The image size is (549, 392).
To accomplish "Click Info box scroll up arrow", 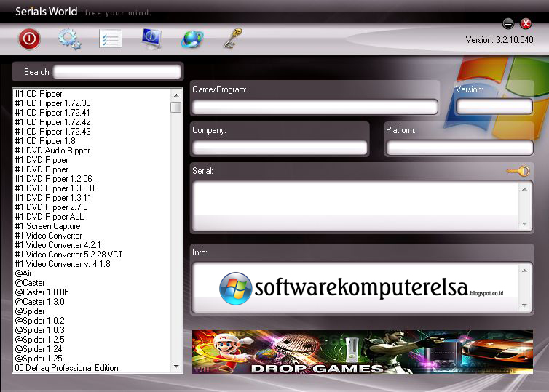I will [x=524, y=271].
